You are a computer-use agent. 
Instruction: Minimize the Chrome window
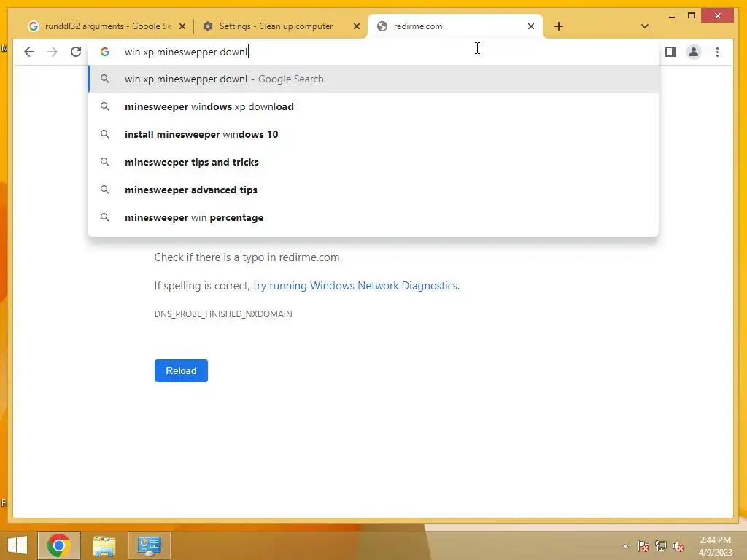pos(672,16)
